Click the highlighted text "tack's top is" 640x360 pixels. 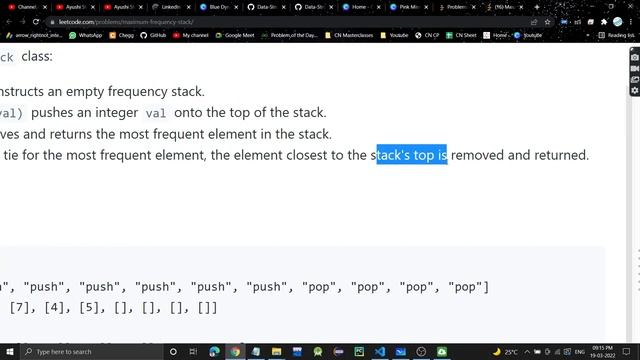click(411, 155)
